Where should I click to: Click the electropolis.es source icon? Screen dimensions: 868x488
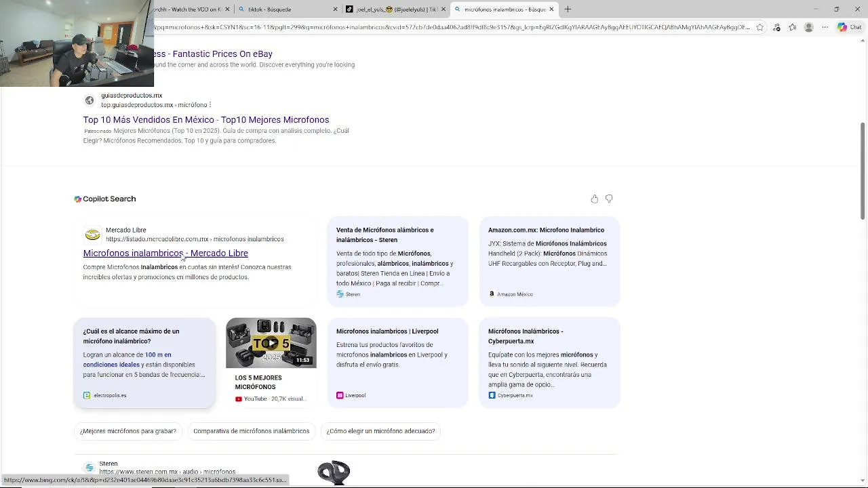tap(87, 395)
